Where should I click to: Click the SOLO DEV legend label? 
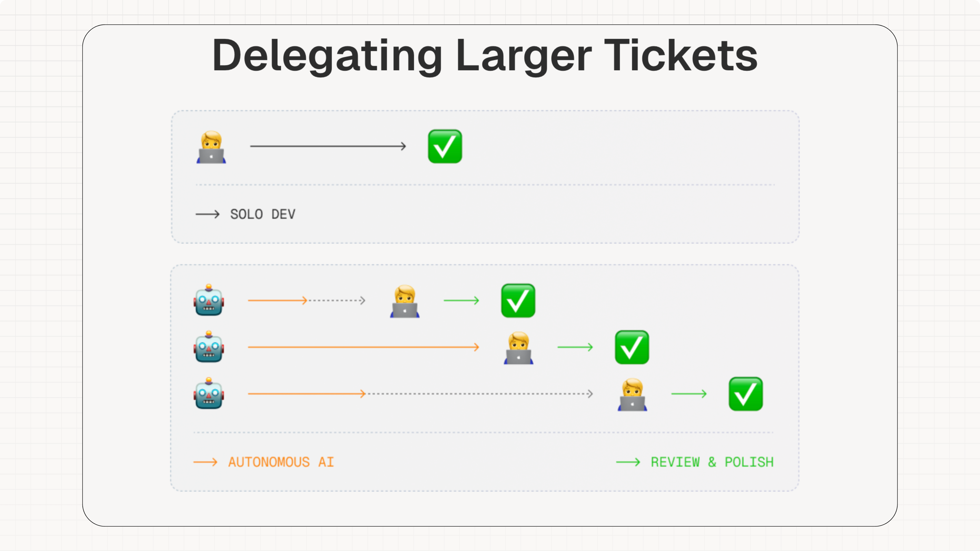pos(263,214)
